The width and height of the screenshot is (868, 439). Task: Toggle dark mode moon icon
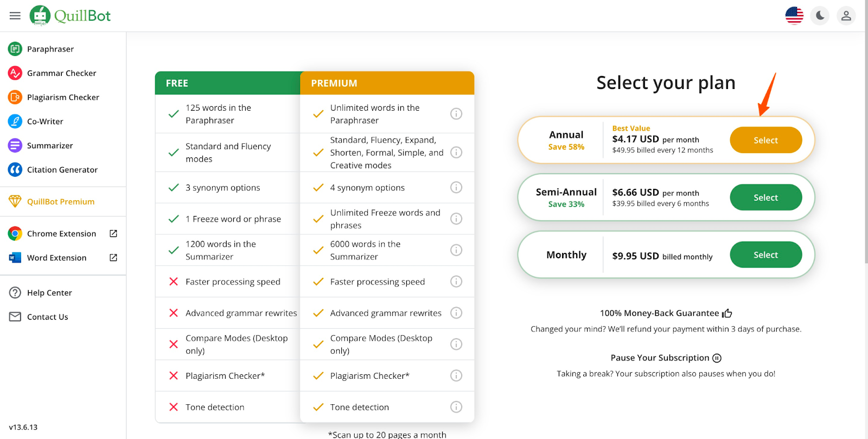tap(820, 16)
